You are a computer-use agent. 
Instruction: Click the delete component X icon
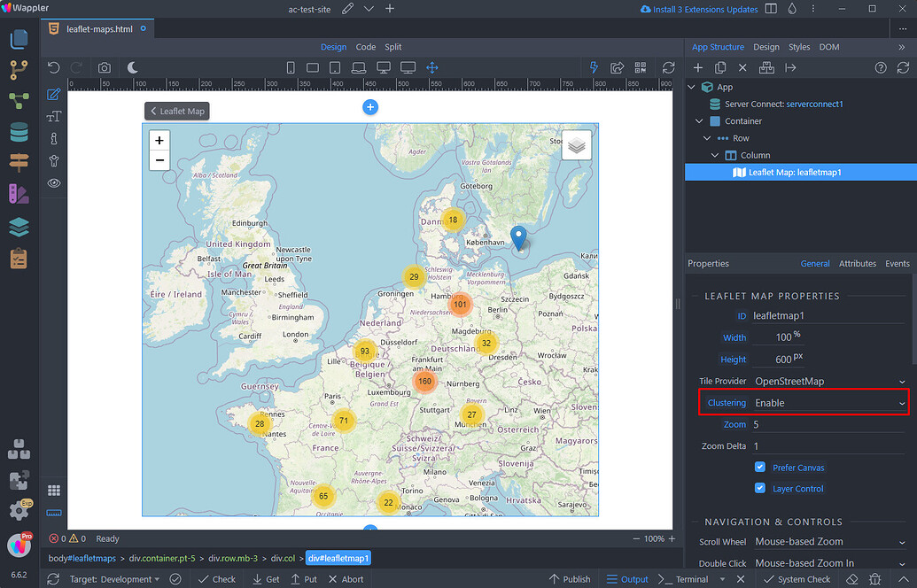point(742,67)
